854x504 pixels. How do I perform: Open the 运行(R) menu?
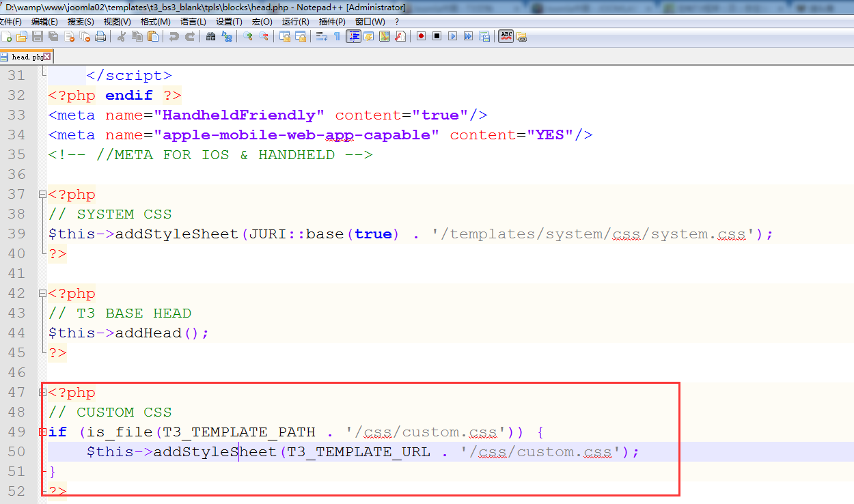click(295, 22)
